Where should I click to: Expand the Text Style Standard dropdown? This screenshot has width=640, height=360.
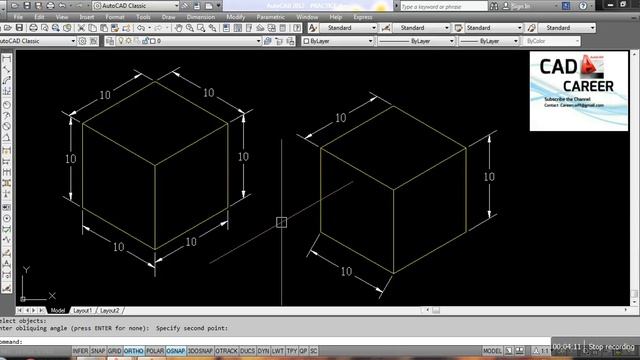(373, 28)
